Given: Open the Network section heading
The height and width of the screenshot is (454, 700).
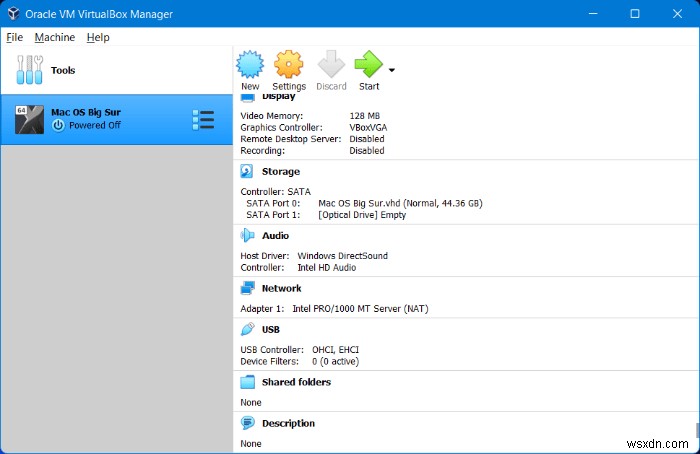Looking at the screenshot, I should click(281, 288).
